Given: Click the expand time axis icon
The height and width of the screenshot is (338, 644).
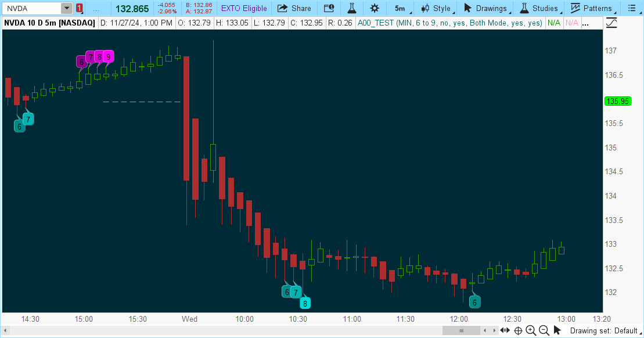Looking at the screenshot, I should click(505, 330).
